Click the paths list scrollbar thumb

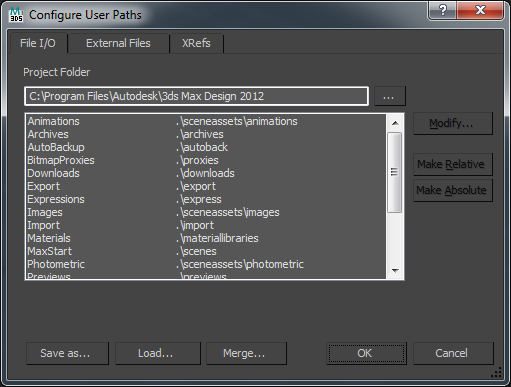coord(395,172)
